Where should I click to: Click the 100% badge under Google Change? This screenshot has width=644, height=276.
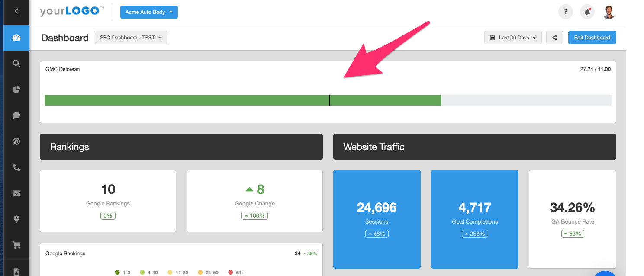tap(255, 215)
